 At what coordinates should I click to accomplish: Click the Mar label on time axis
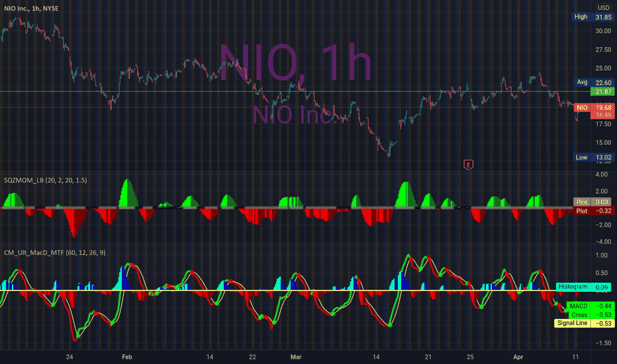click(x=296, y=357)
